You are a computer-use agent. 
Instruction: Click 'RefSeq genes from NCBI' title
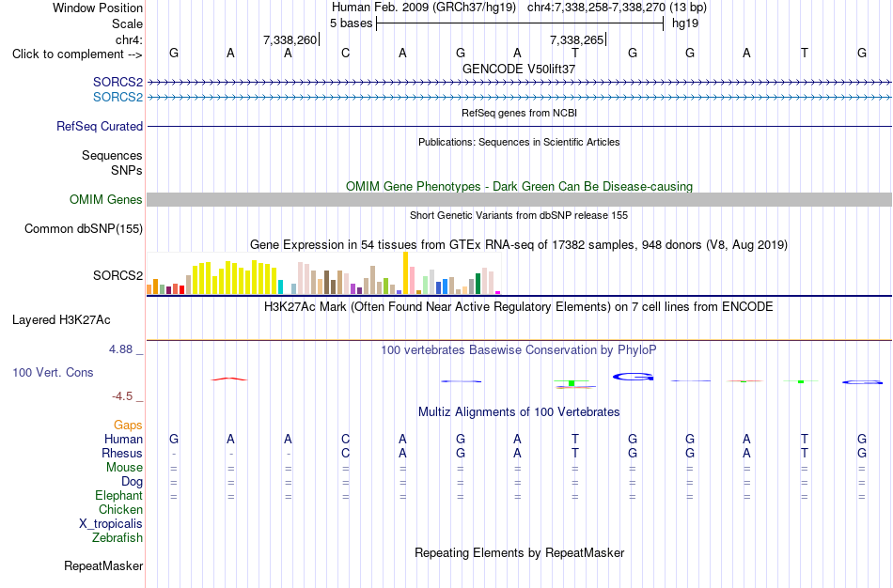519,114
